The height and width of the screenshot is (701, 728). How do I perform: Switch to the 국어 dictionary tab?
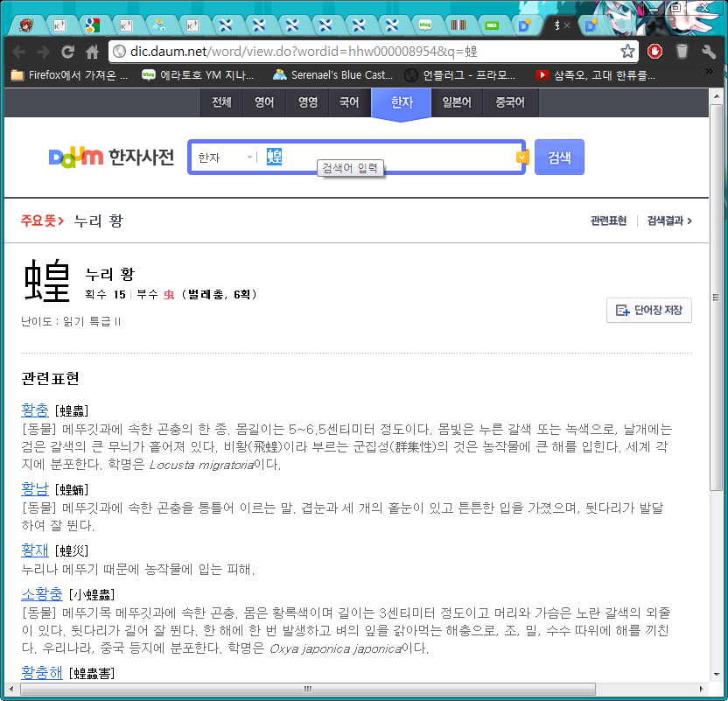click(350, 102)
